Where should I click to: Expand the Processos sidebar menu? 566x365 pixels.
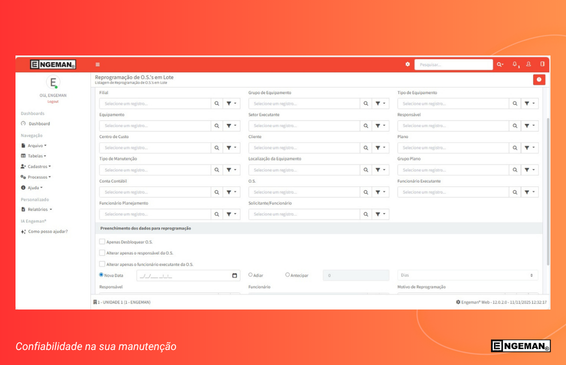[x=36, y=177]
